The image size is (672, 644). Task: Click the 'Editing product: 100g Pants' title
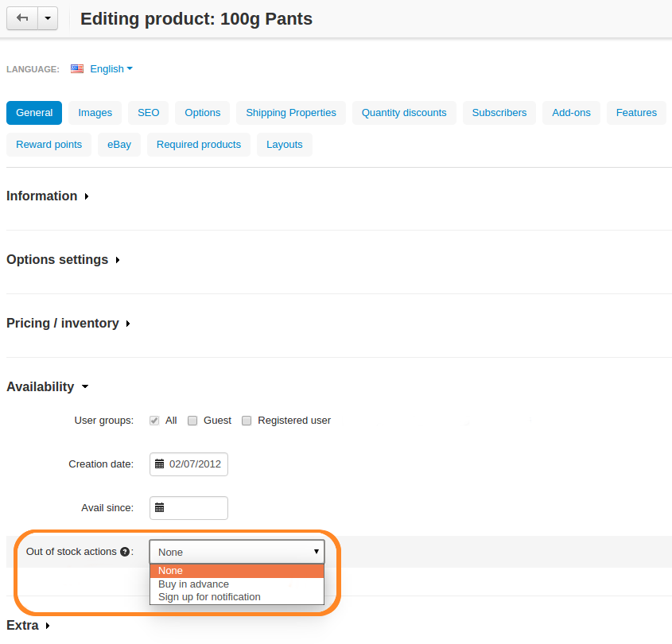(196, 19)
